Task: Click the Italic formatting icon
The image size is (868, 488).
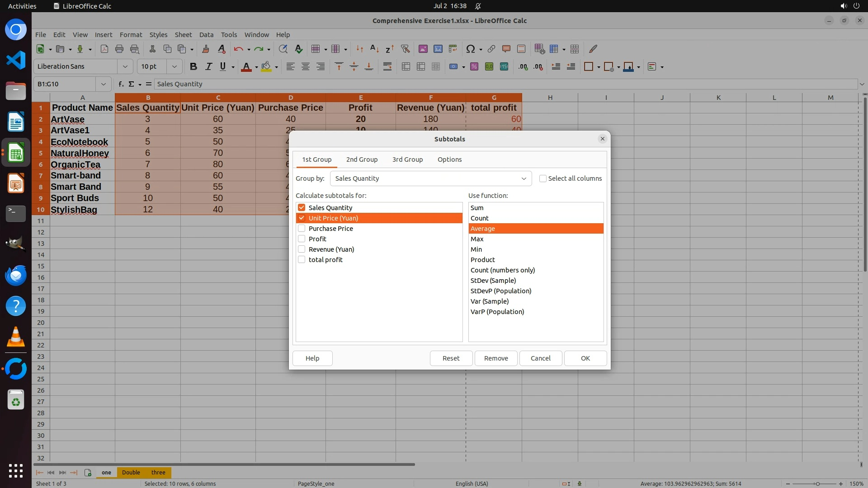Action: (208, 66)
